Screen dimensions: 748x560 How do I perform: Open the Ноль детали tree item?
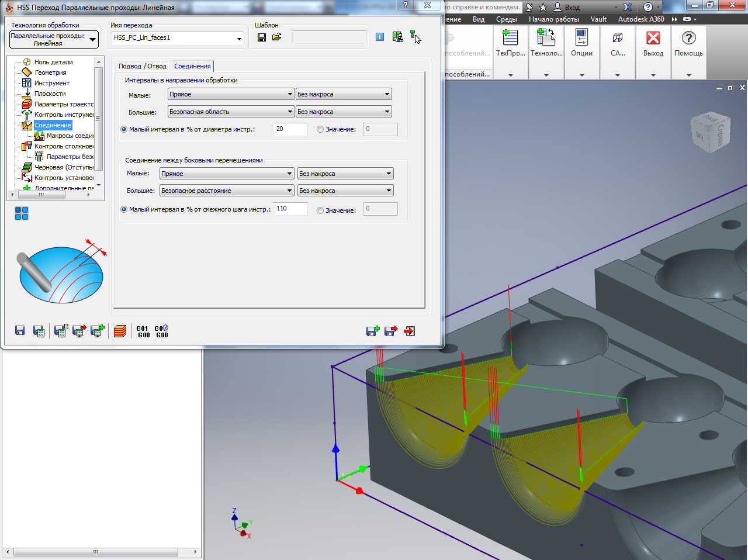pos(53,62)
